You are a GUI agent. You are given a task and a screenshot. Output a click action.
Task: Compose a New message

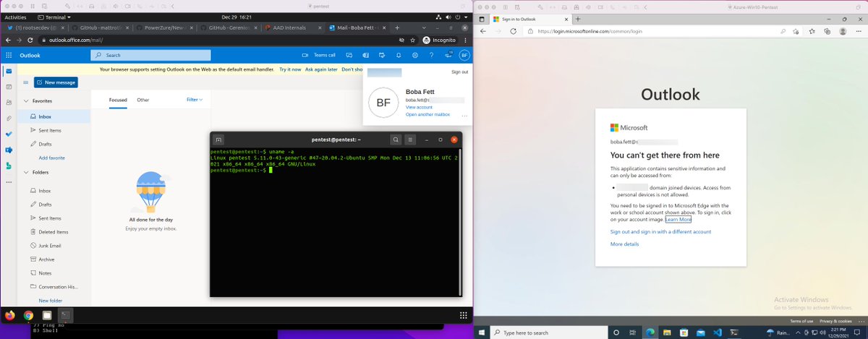pos(56,82)
